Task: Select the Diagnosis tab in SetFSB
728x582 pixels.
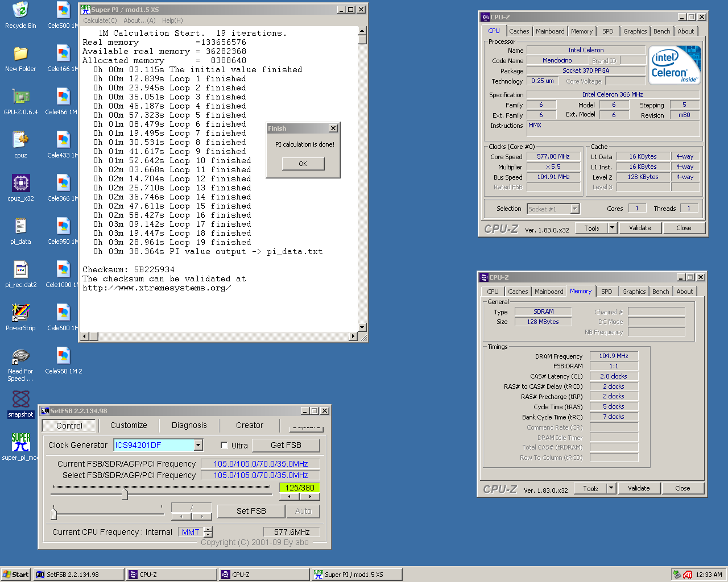Action: click(189, 425)
